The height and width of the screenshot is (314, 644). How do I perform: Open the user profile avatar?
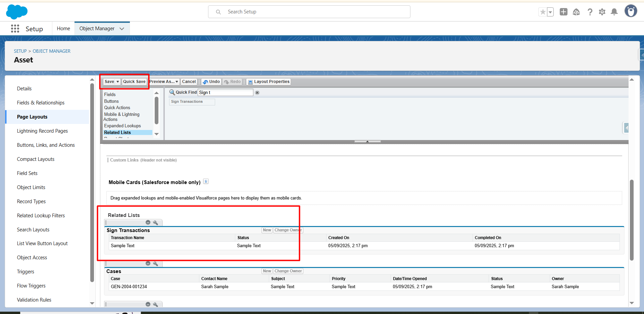click(x=631, y=11)
